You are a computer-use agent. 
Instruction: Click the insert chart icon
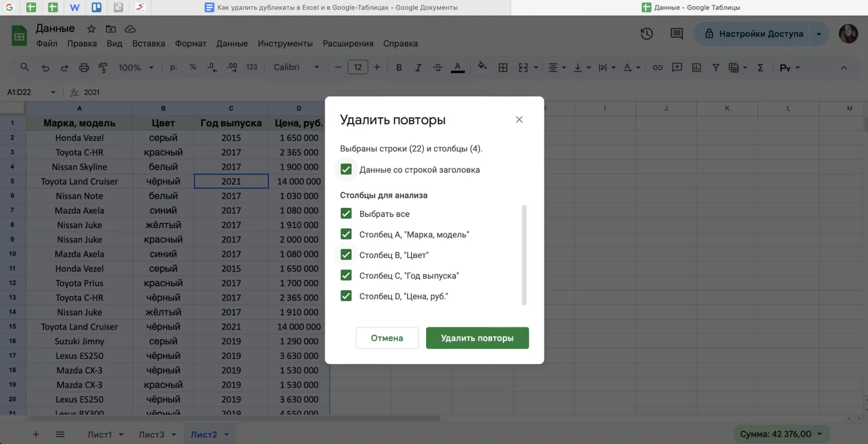point(697,68)
